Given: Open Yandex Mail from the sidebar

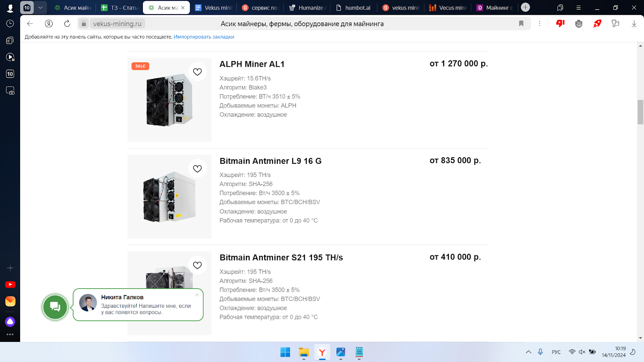Looking at the screenshot, I should click(10, 301).
